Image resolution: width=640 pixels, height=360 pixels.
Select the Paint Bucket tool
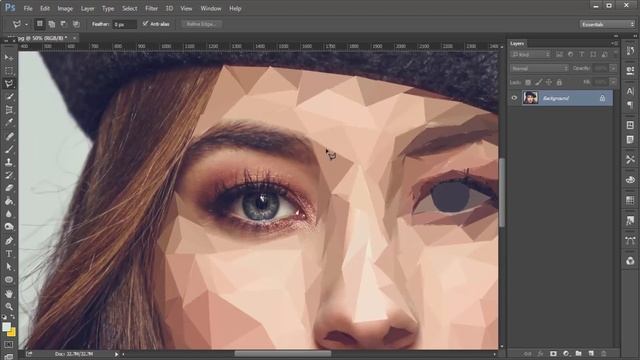[x=9, y=201]
